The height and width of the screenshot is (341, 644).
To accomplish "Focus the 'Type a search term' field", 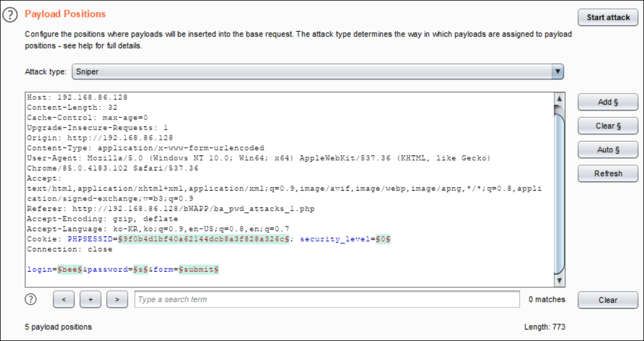I will coord(327,299).
